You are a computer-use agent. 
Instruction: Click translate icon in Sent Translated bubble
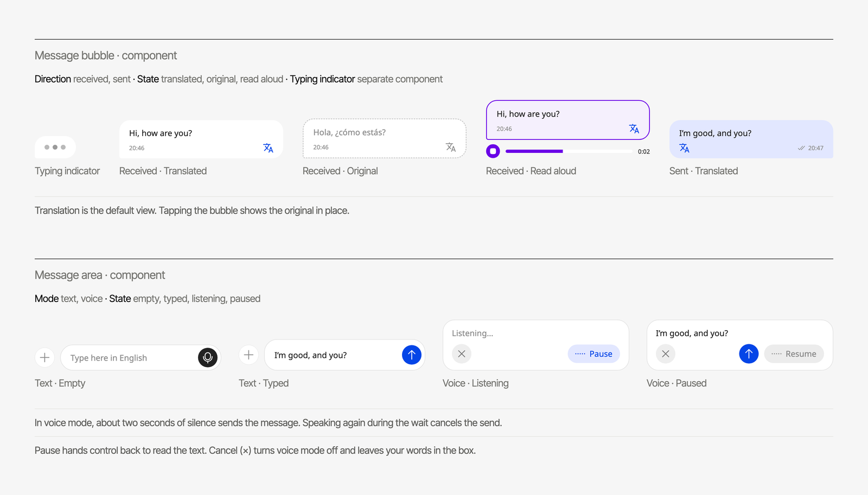684,148
